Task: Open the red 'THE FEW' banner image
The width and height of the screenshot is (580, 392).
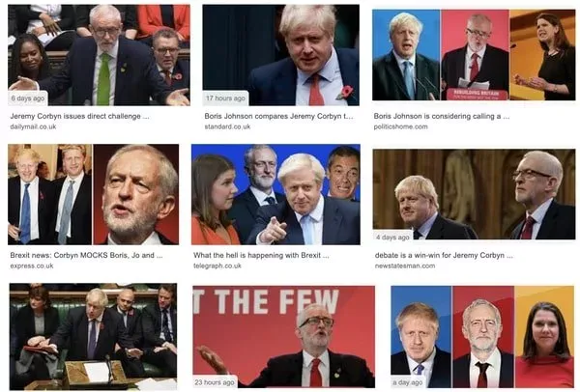Action: tap(283, 336)
